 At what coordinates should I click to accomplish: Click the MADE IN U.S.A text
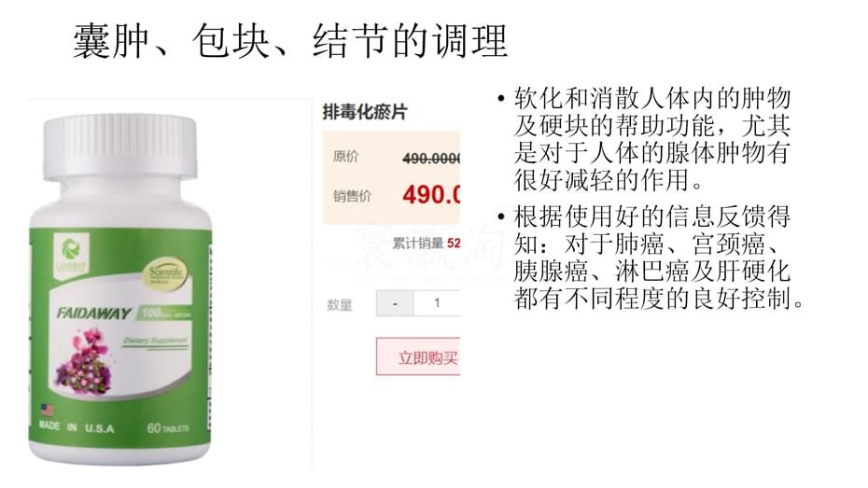click(x=77, y=427)
